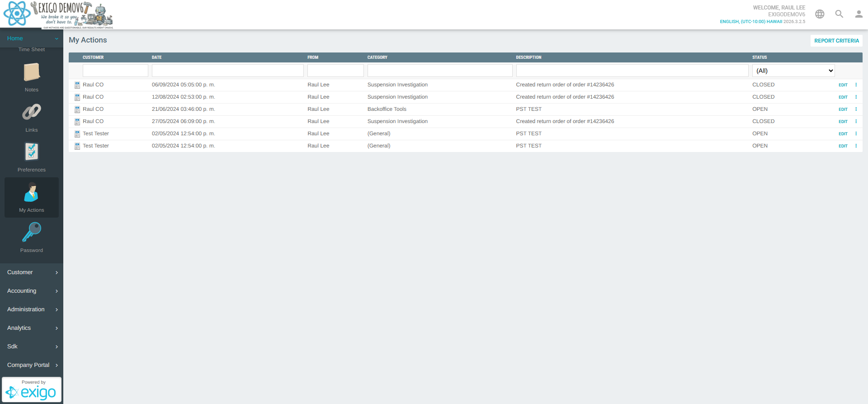
Task: Open document icon of the first Test Tester row
Action: (77, 134)
